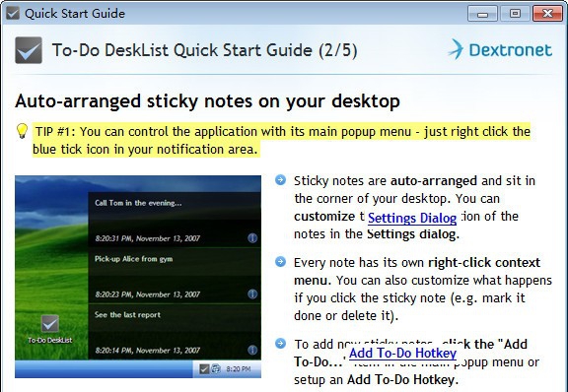Click the "Call Tom in the evening..." note text

pyautogui.click(x=138, y=203)
